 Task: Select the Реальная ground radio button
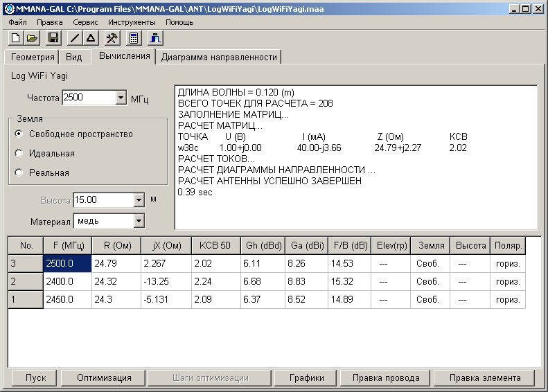[19, 172]
